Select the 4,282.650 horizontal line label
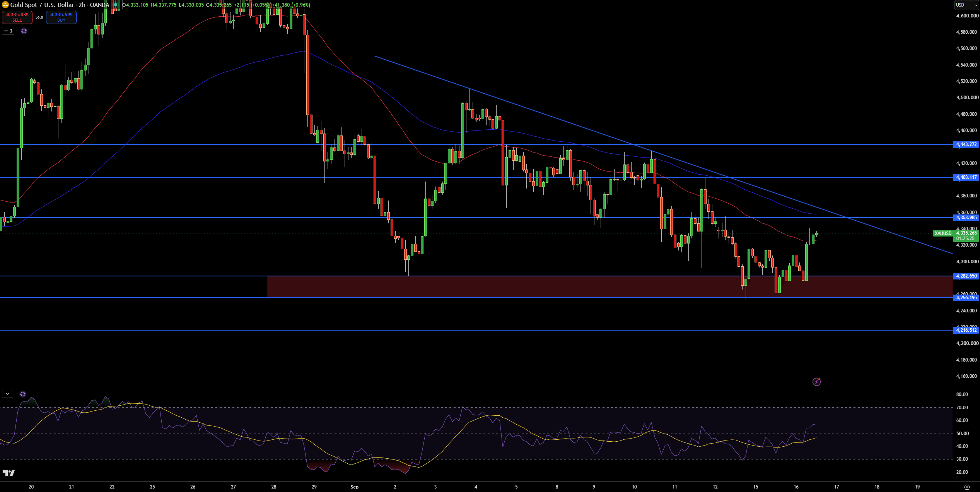The image size is (980, 492). (966, 276)
